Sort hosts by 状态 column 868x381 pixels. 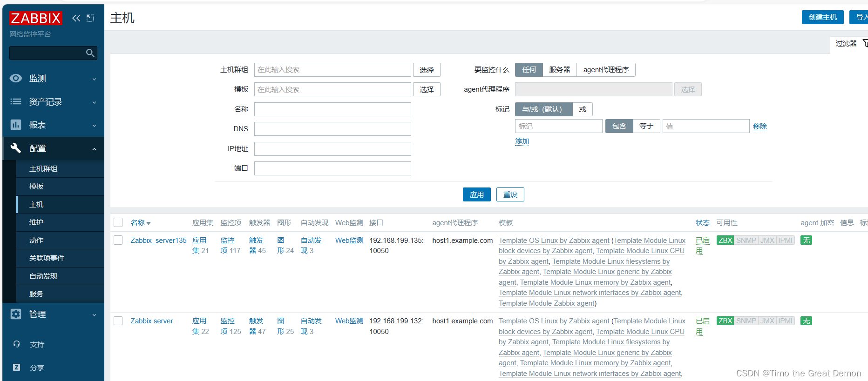click(x=703, y=223)
